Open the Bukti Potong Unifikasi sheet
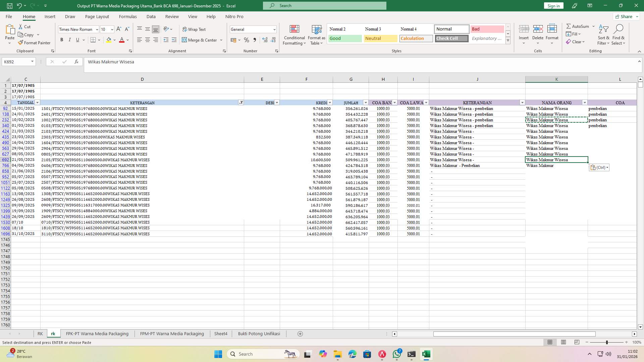The height and width of the screenshot is (362, 644). (259, 334)
